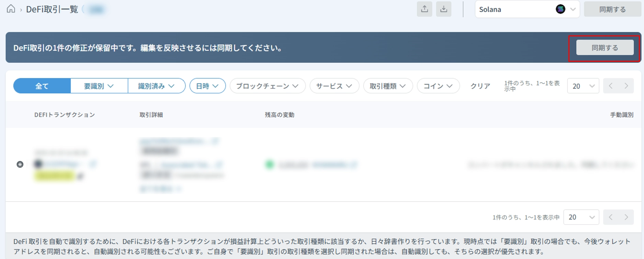Viewport: 644px width, 259px height.
Task: Open the コイン filter dropdown
Action: 438,86
